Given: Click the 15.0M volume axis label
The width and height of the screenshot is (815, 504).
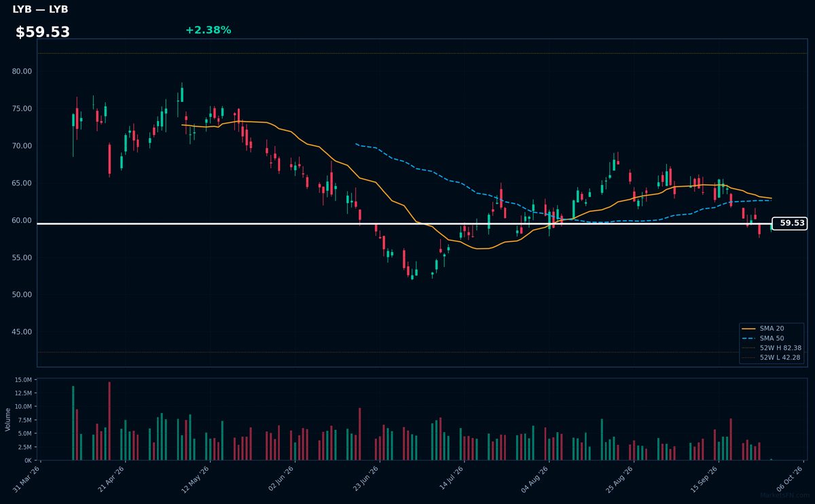Looking at the screenshot, I should 22,380.
